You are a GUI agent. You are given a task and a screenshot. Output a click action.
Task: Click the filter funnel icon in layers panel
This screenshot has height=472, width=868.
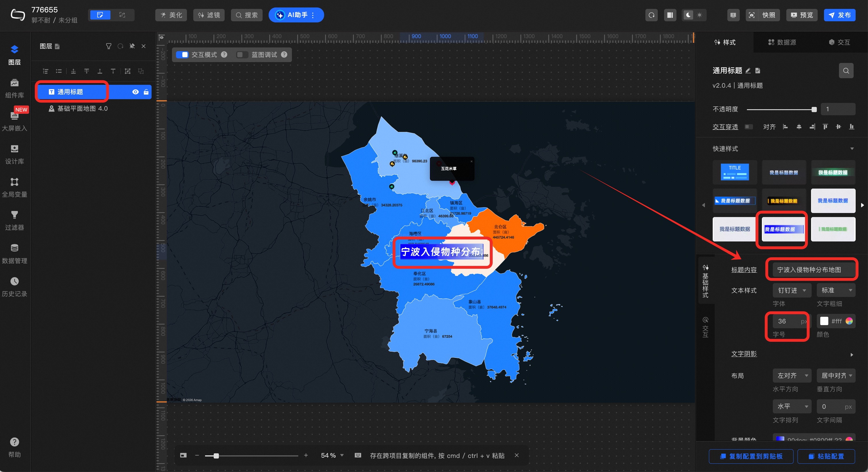(x=108, y=46)
